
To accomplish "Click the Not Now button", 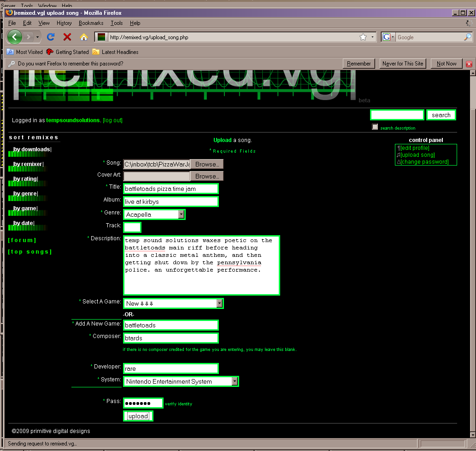I will tap(447, 64).
